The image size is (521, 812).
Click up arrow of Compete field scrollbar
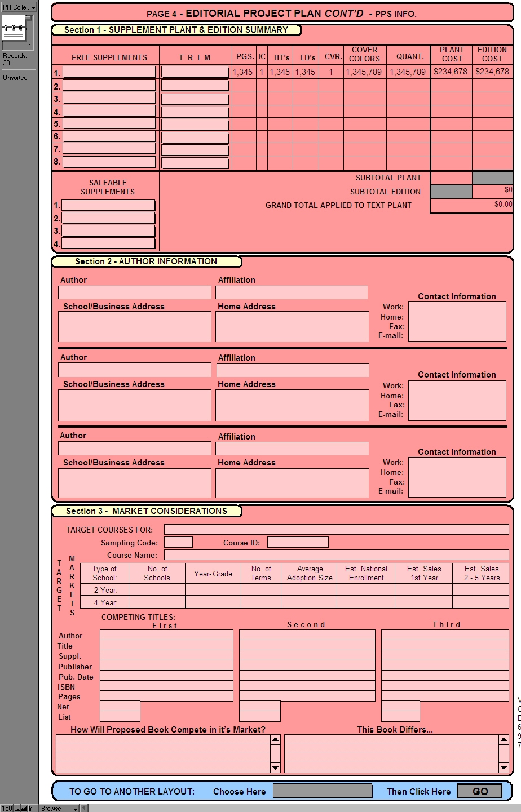[276, 739]
